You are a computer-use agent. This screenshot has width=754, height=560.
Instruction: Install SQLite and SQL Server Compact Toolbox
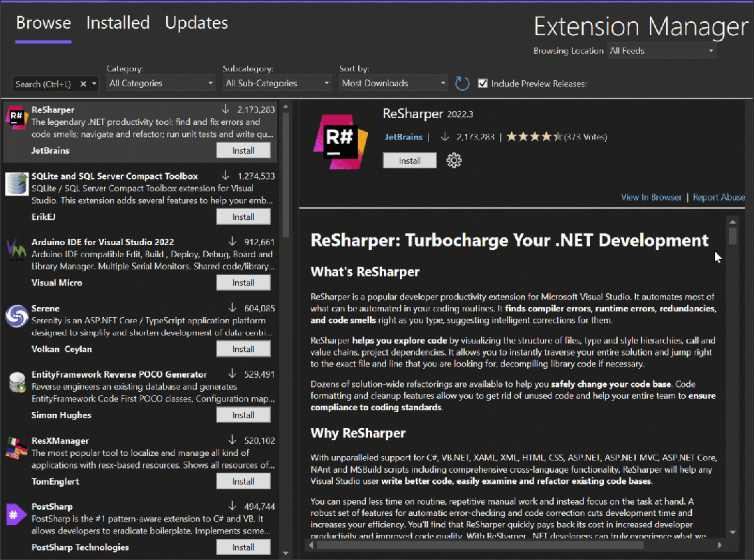point(244,217)
